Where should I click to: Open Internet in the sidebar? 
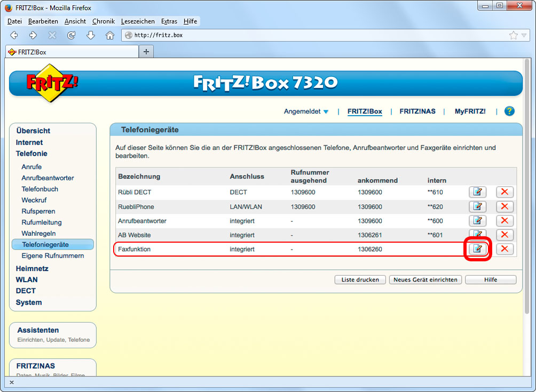[29, 142]
